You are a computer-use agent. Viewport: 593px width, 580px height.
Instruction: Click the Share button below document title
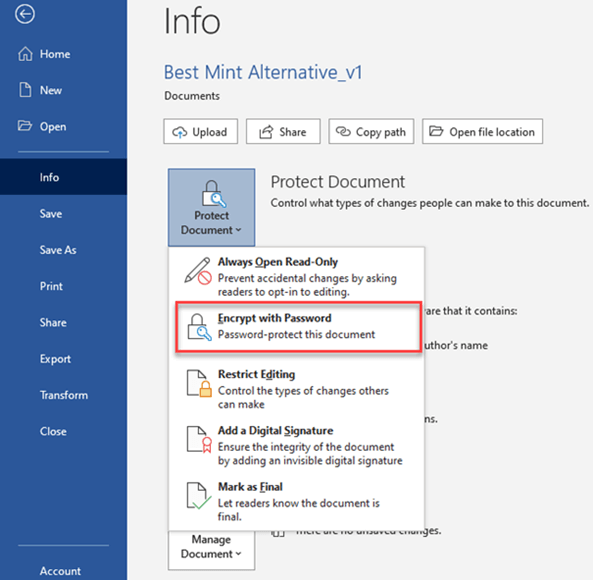283,131
